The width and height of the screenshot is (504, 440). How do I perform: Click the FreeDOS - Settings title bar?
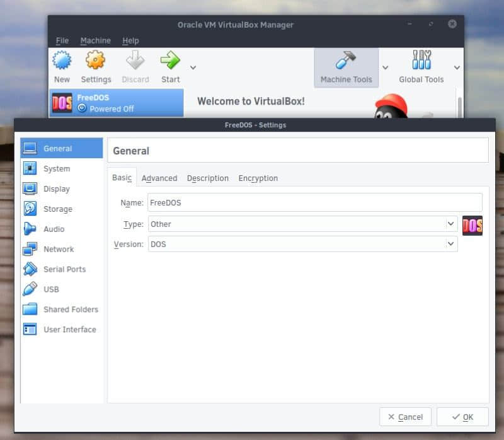pyautogui.click(x=255, y=125)
